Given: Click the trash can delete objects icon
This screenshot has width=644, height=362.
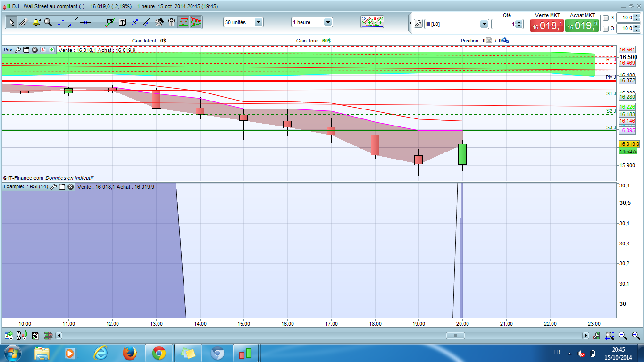Looking at the screenshot, I should (x=171, y=22).
